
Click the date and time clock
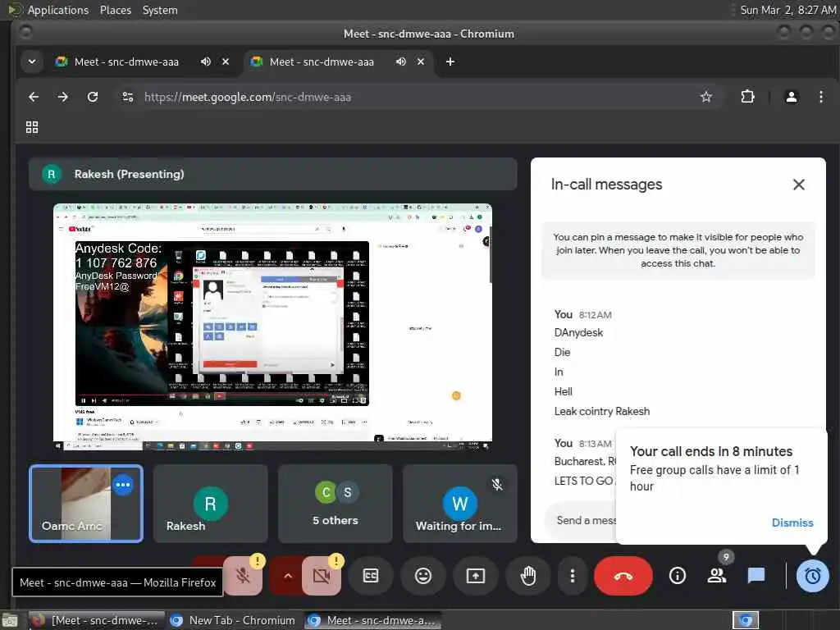[787, 10]
